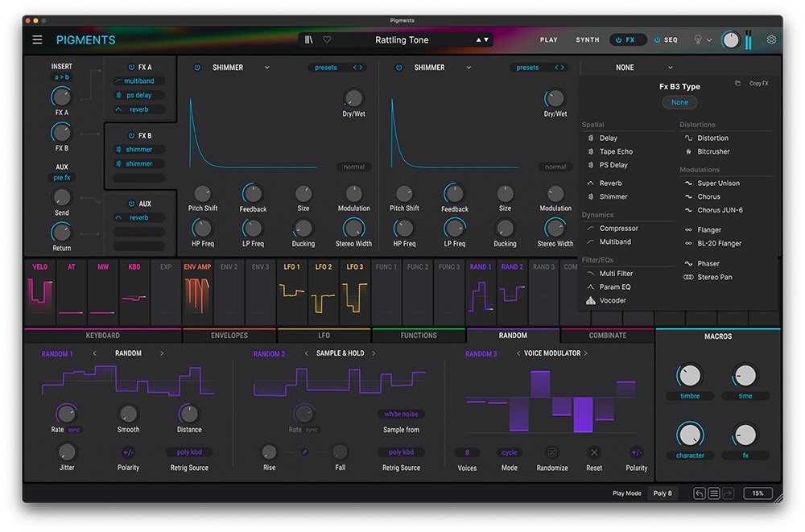Select the Tape Echo effect type
The height and width of the screenshot is (532, 805).
610,151
